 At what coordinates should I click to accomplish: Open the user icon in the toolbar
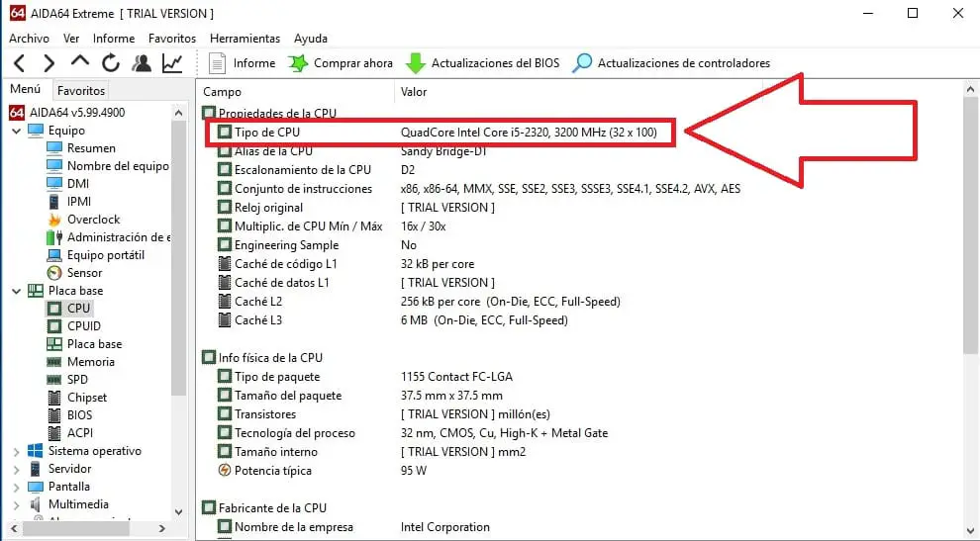142,63
